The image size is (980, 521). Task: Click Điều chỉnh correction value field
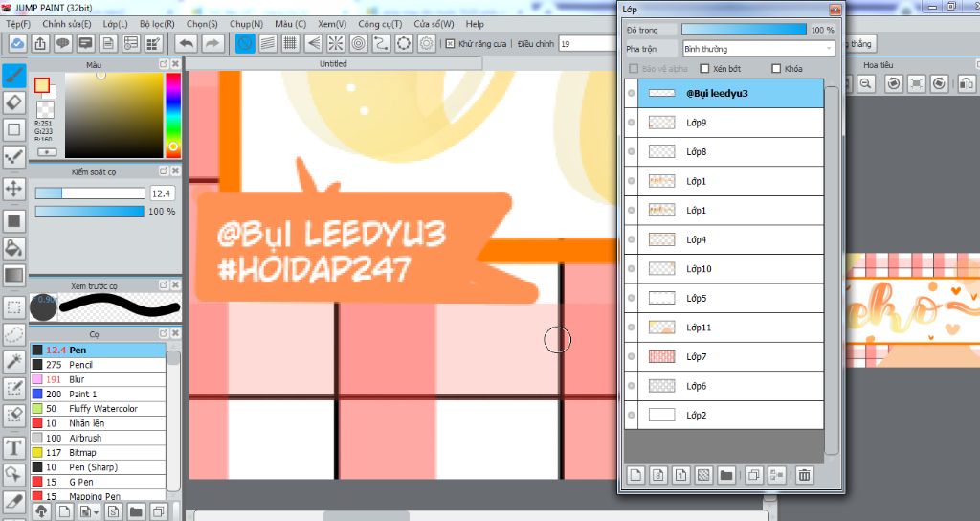(588, 44)
